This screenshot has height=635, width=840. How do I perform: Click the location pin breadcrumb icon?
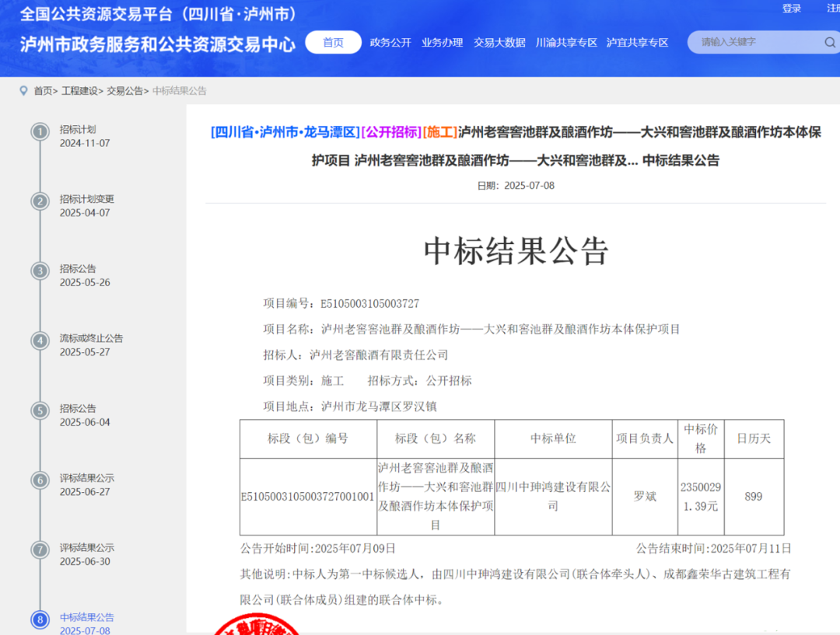click(23, 91)
